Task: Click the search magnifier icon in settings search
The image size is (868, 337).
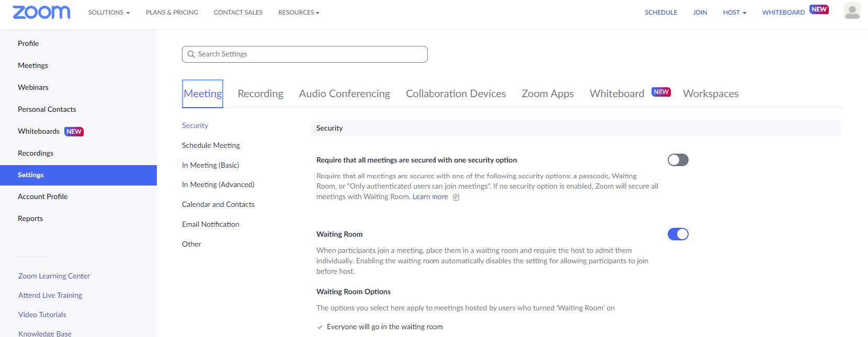Action: click(x=191, y=54)
